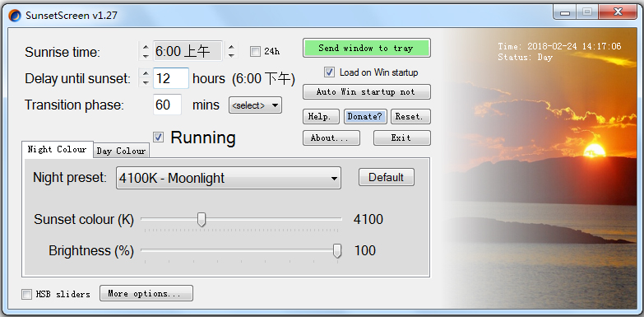Open More options

146,293
